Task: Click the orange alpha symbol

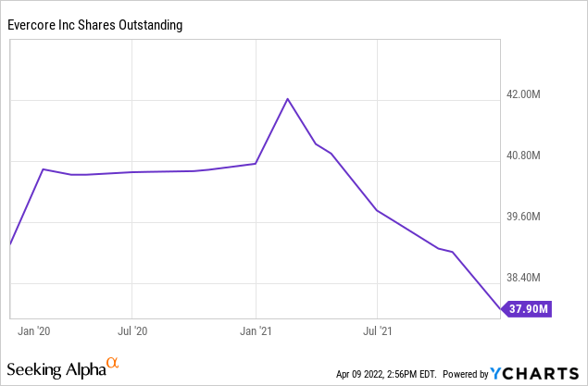Action: pos(114,364)
